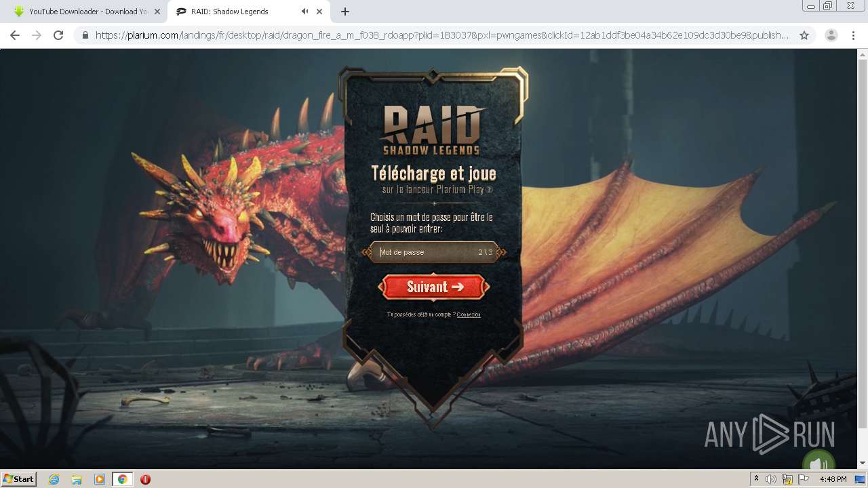Click the Mot de passe field
868x488 pixels.
434,252
